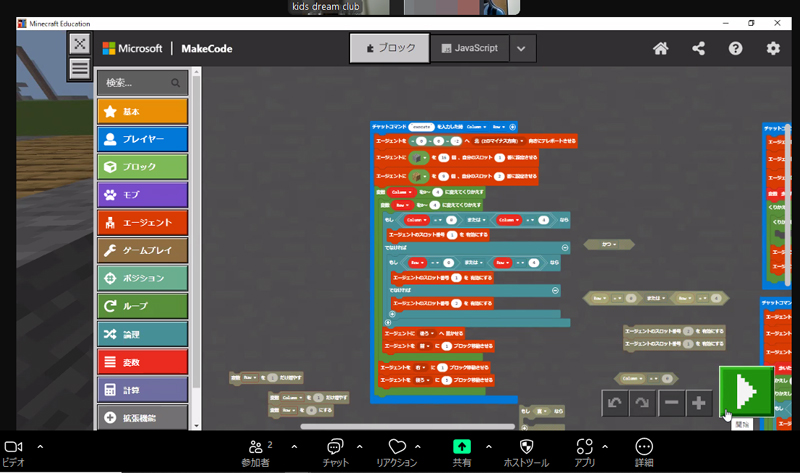Open the エージェント block category
This screenshot has height=473, width=800.
tap(143, 222)
